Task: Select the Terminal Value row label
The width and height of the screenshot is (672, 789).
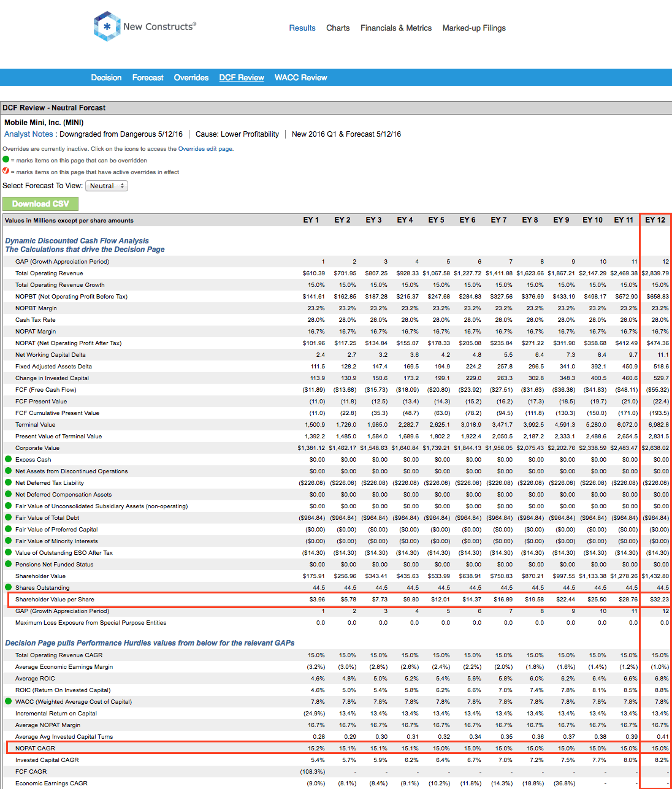Action: [x=35, y=425]
